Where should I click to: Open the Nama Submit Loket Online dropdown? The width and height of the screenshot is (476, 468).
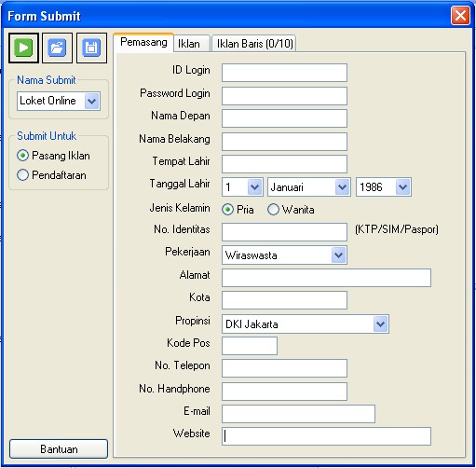tap(92, 101)
